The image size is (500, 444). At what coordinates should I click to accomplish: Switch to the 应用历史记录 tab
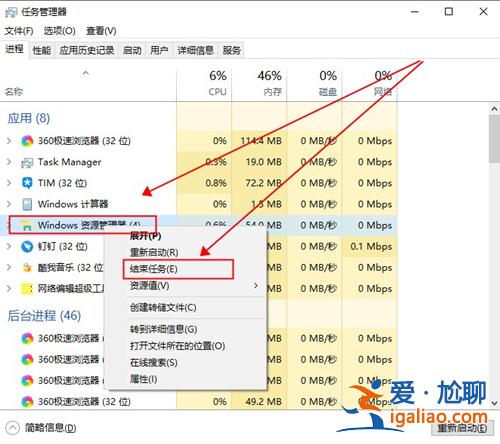pyautogui.click(x=87, y=50)
